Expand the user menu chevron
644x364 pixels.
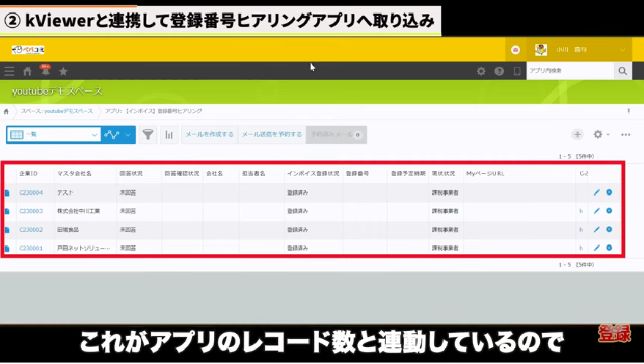click(623, 50)
